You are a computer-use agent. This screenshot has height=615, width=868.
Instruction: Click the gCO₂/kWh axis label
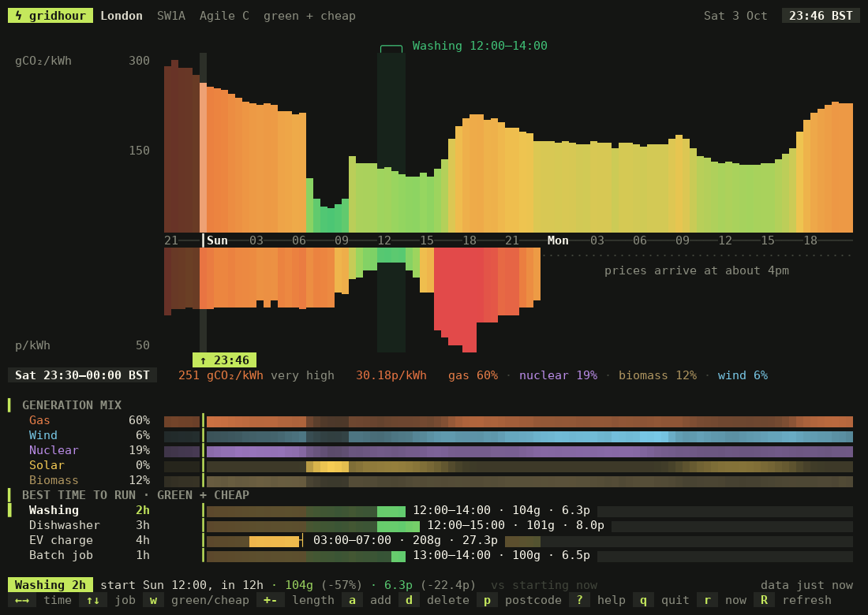click(43, 61)
